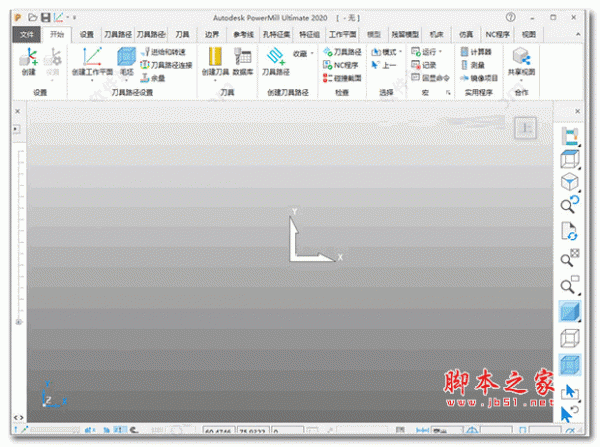Open the 数据库 tool database
This screenshot has width=600, height=447.
[x=243, y=61]
